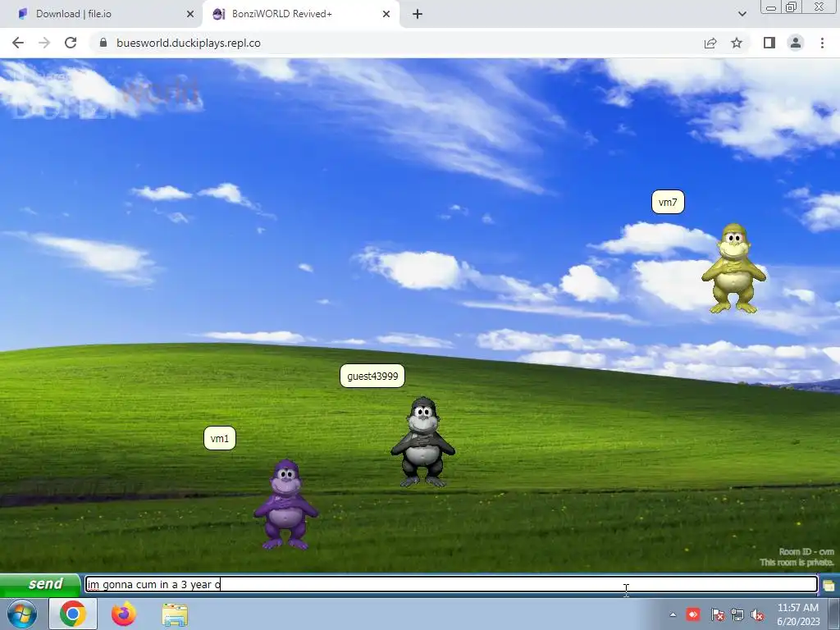Open the Chrome three-dot menu
Image resolution: width=840 pixels, height=630 pixels.
click(822, 43)
